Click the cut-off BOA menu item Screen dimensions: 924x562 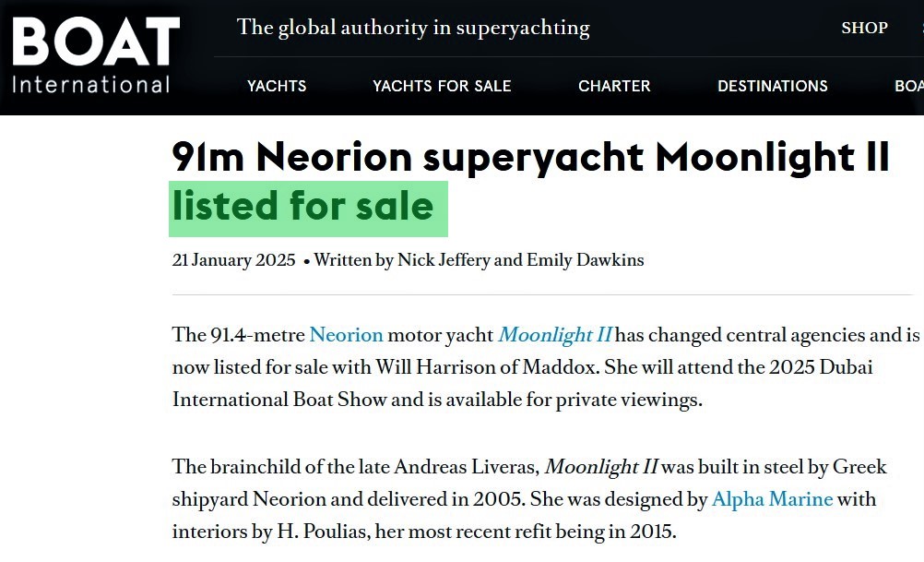point(908,86)
